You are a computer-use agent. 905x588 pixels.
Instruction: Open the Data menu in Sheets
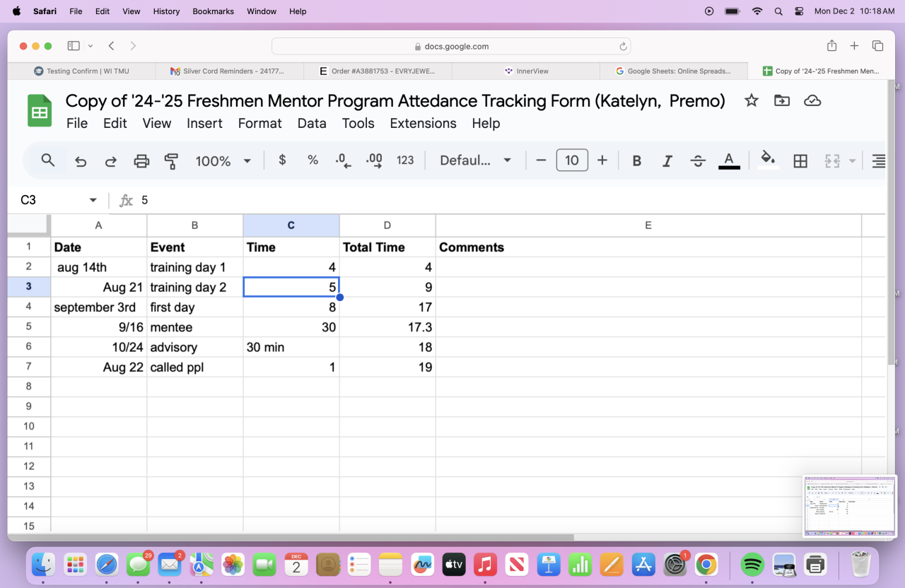coord(312,123)
